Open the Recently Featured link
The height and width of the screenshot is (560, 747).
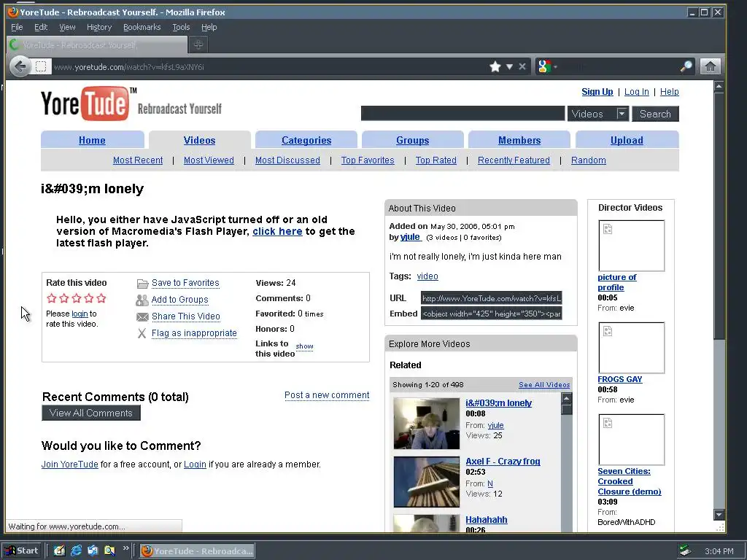[x=514, y=160]
